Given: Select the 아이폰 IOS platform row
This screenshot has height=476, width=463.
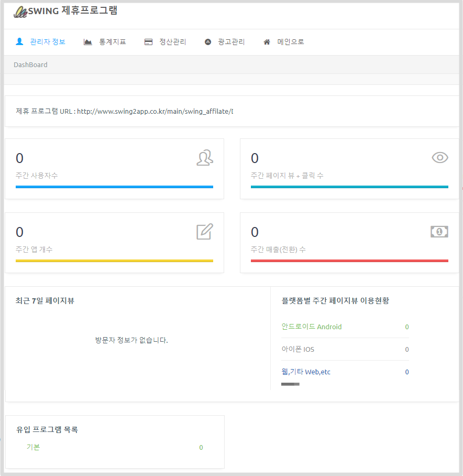Looking at the screenshot, I should [x=298, y=349].
